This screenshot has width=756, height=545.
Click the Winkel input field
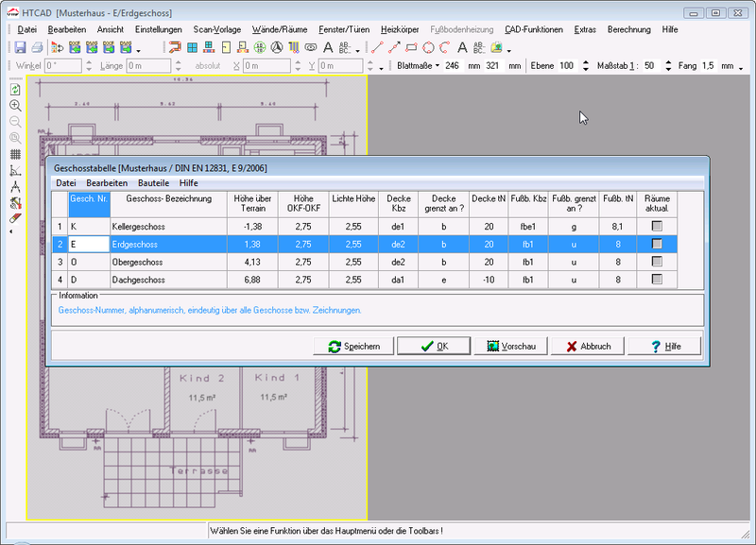click(63, 65)
